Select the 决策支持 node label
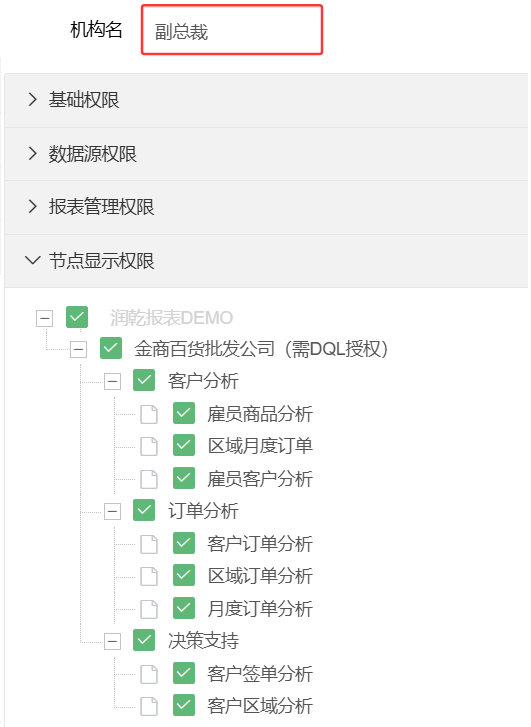The image size is (531, 727). 203,641
